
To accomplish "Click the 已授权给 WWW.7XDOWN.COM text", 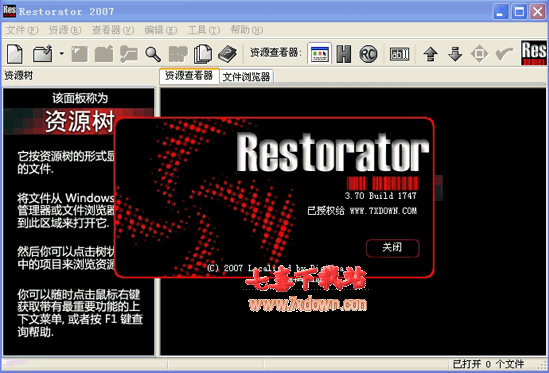I will (362, 211).
